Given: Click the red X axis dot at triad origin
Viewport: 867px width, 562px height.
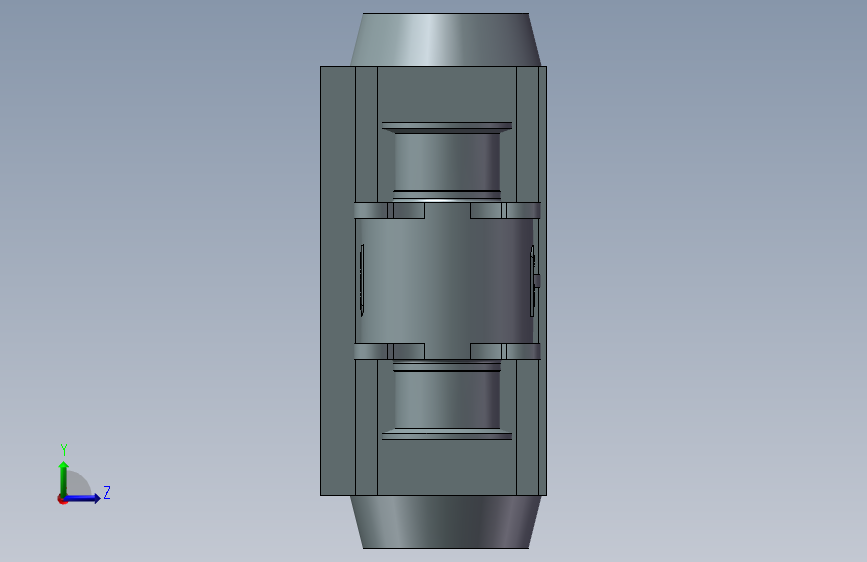Looking at the screenshot, I should 62,500.
